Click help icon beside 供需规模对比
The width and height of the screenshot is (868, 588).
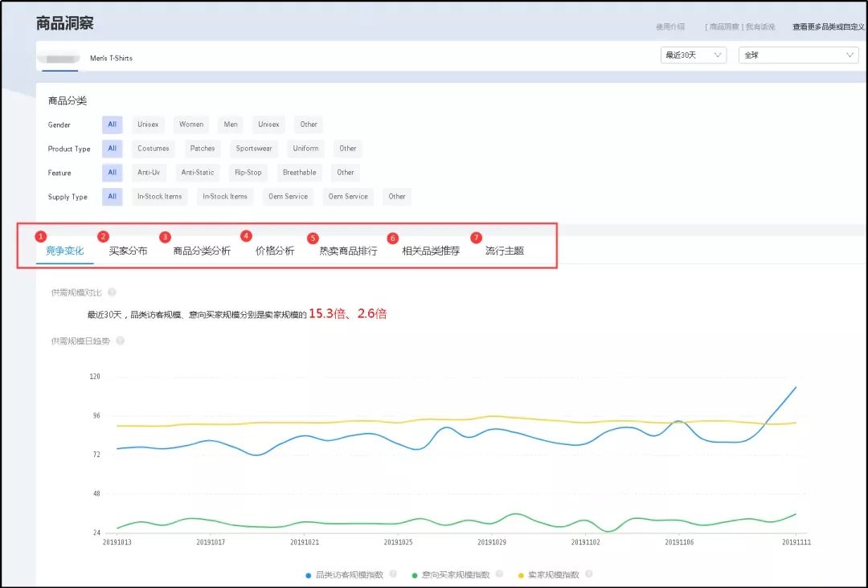tap(112, 292)
